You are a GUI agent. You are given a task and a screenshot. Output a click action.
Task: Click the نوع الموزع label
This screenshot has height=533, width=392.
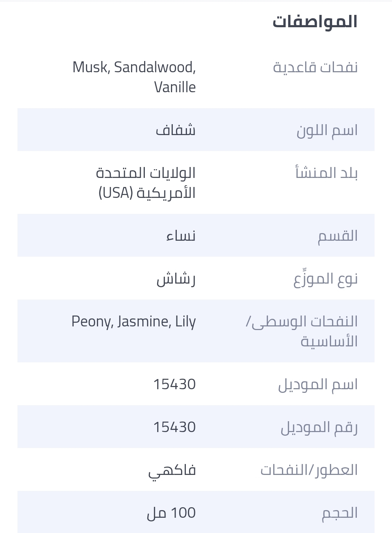tap(326, 278)
